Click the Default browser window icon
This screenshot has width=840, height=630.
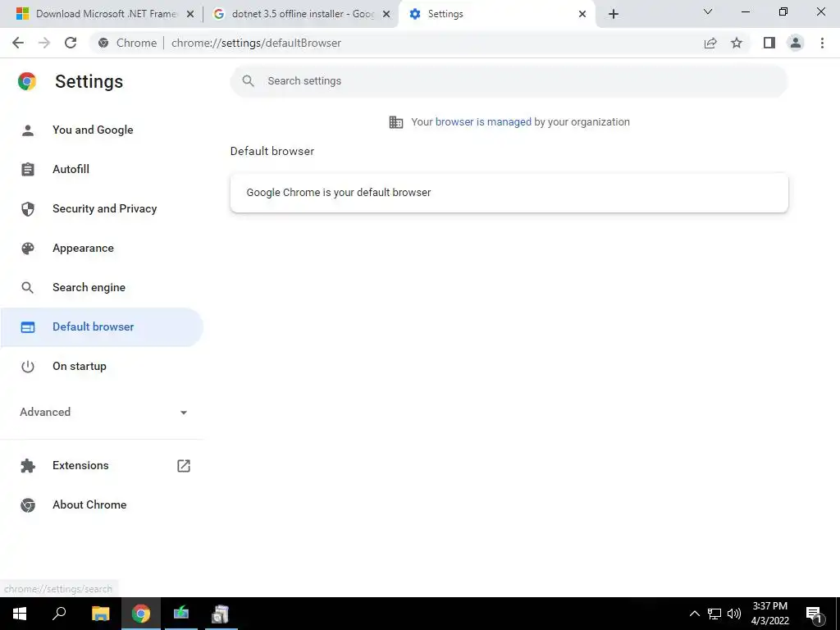[x=28, y=326]
